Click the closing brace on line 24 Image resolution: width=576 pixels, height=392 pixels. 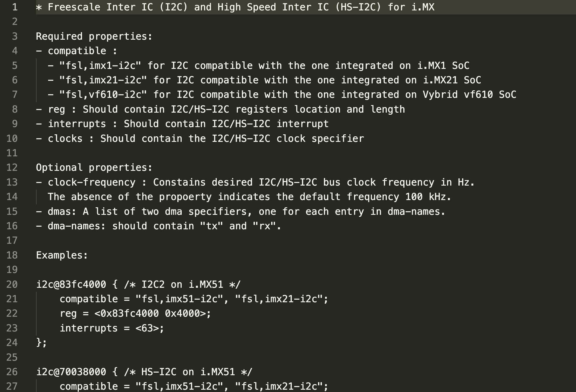[39, 343]
